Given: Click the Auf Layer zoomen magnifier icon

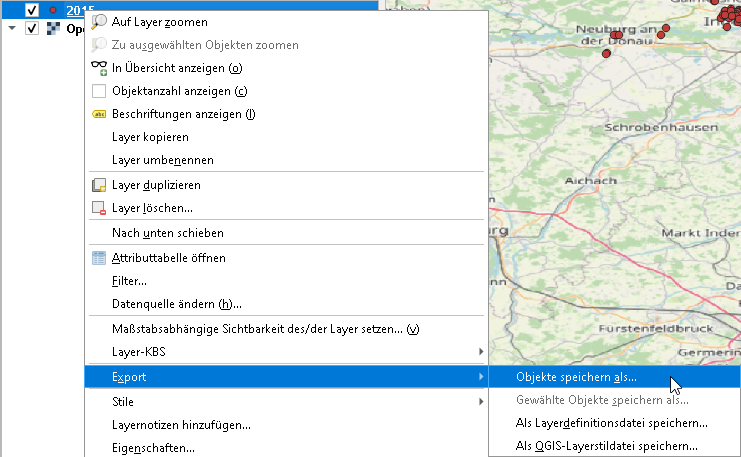Looking at the screenshot, I should pyautogui.click(x=99, y=21).
